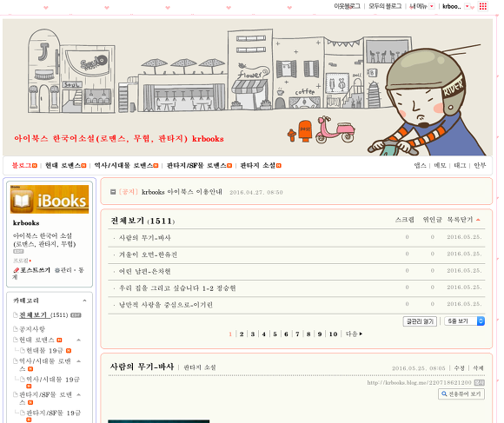Screen dimensions: 504x423
Task: Select 현대 로맨스 menu tab
Action: point(65,165)
